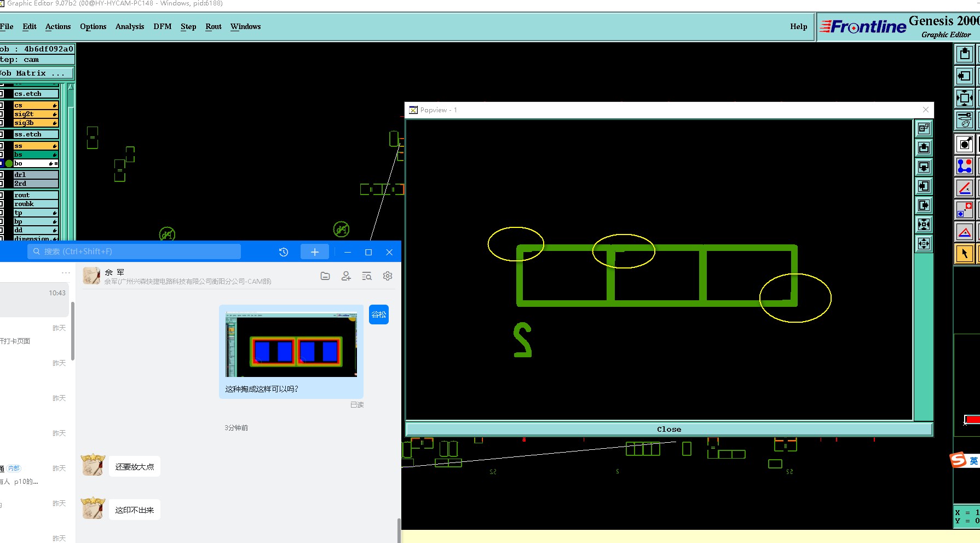Screen dimensions: 980x543
Task: Click the chat search input field
Action: pyautogui.click(x=134, y=252)
